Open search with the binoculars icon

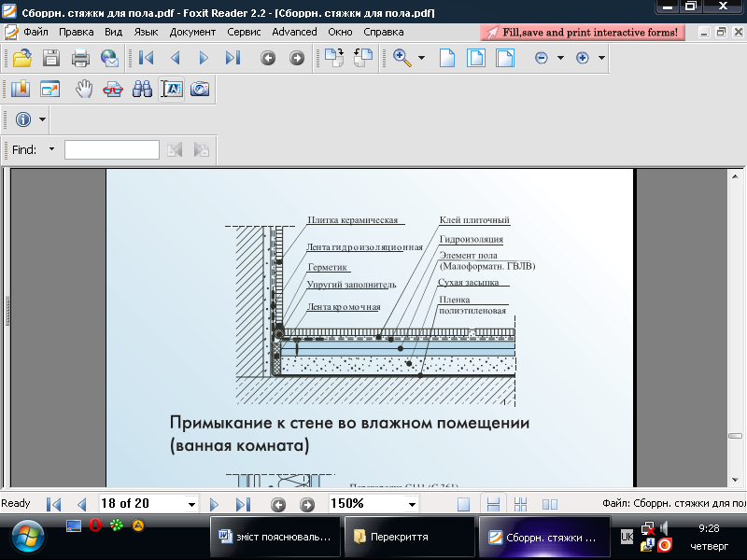(x=142, y=89)
